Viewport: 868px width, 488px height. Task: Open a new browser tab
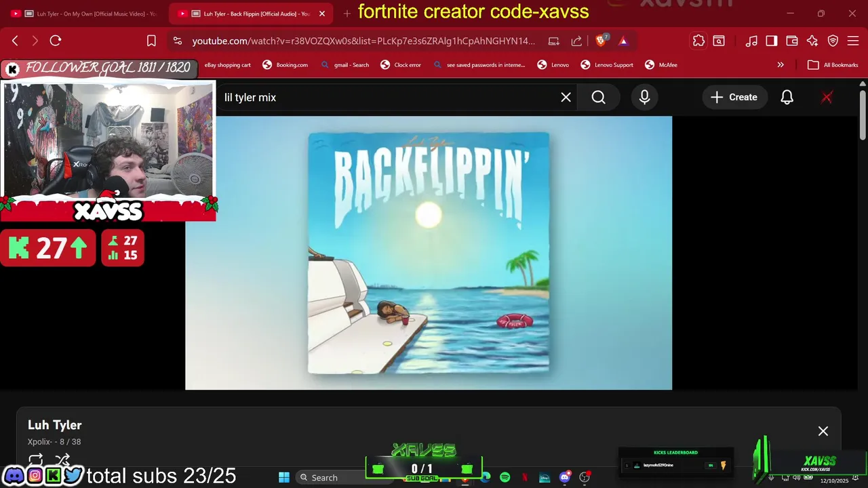[x=347, y=14]
